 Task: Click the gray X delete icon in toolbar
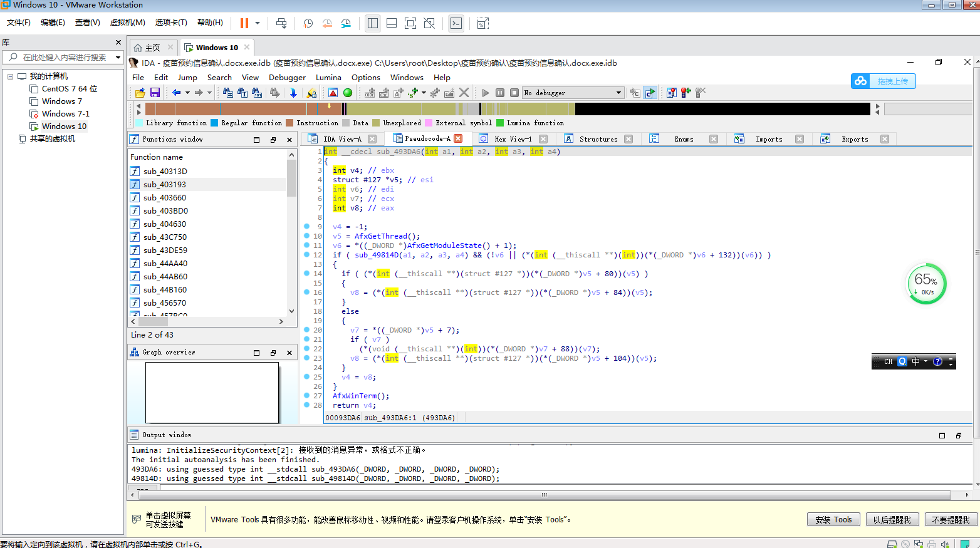point(464,93)
